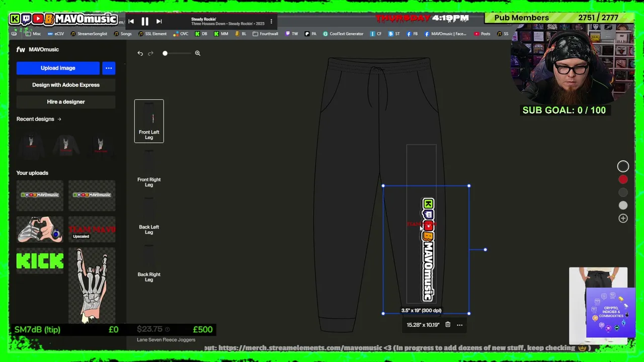644x362 pixels.
Task: Open the CF bookmark
Action: 376,34
